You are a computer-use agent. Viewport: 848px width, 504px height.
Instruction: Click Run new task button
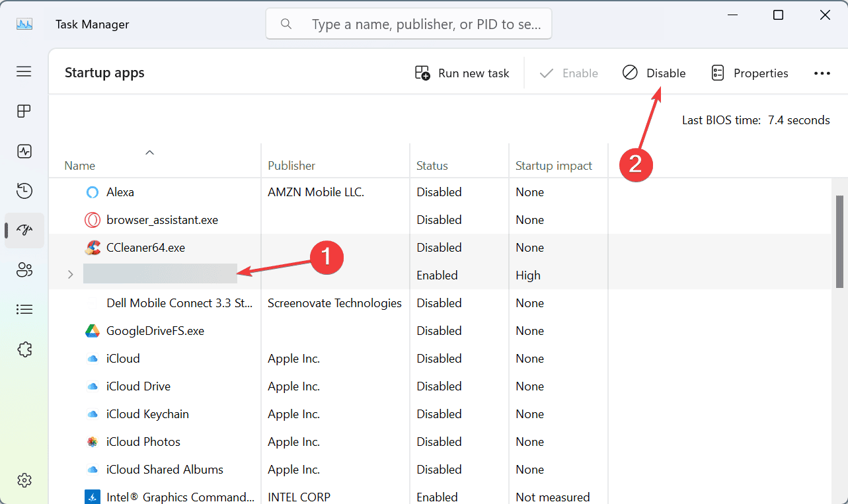coord(462,73)
